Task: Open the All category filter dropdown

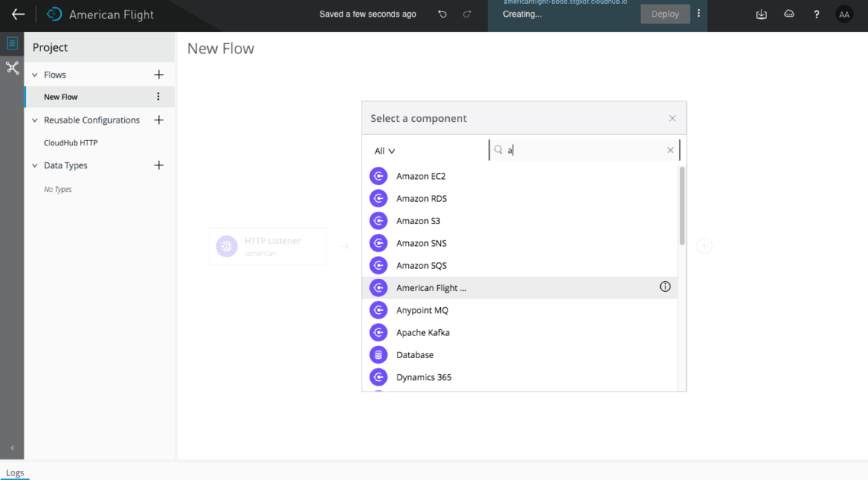Action: click(384, 150)
